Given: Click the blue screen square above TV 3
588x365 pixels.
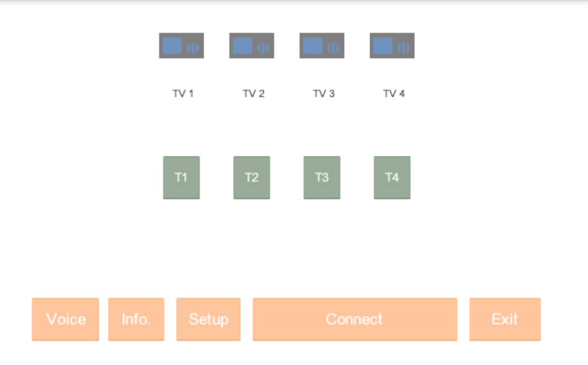Looking at the screenshot, I should 313,46.
